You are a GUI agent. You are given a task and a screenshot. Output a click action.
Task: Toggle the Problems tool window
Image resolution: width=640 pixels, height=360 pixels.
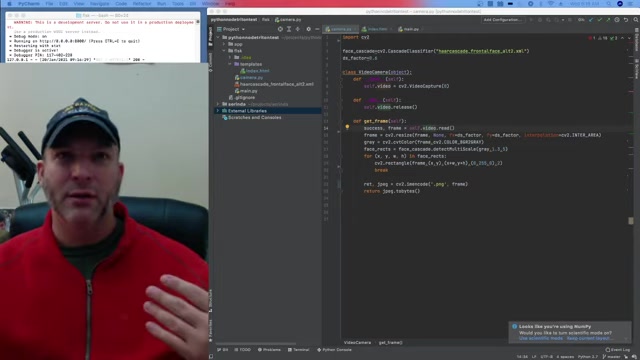(x=269, y=350)
